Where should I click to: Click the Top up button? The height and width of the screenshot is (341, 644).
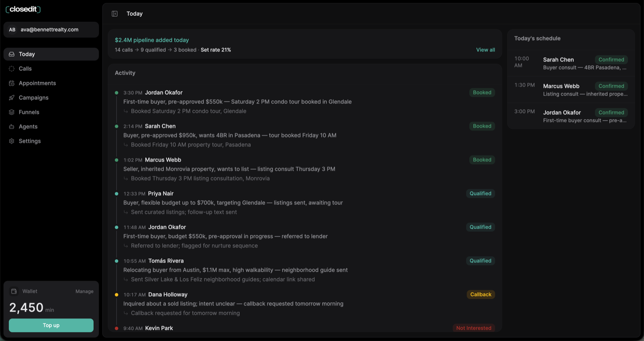click(x=51, y=325)
